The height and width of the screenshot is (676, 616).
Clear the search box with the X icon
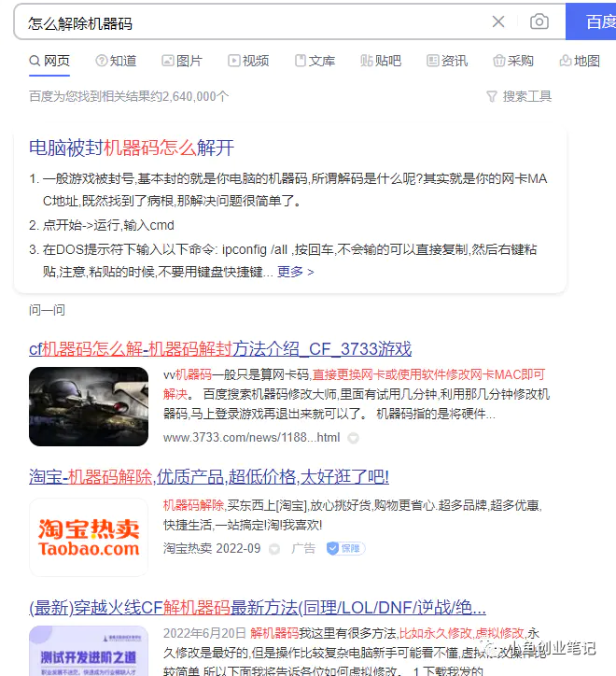[x=498, y=21]
